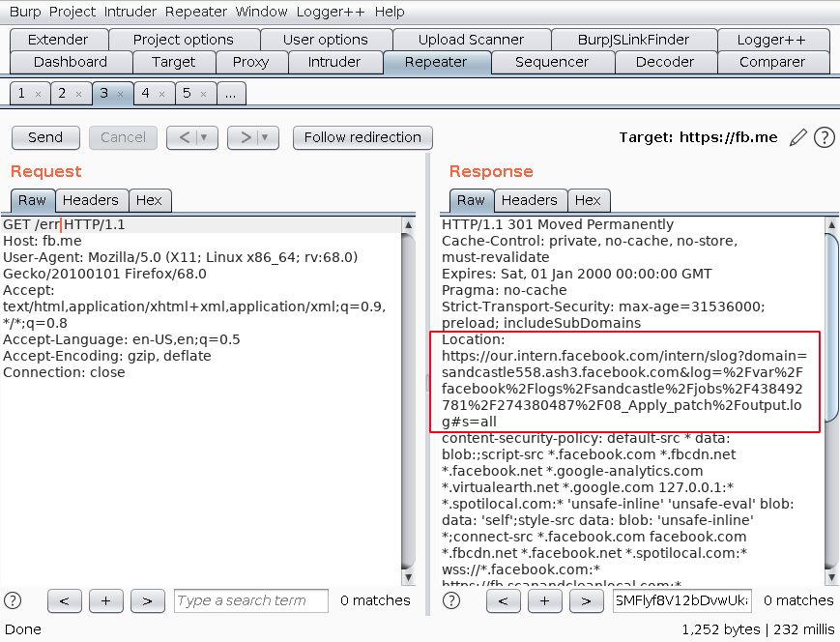Select Repeater sub-tab 4
The height and width of the screenshot is (642, 840).
(x=146, y=94)
